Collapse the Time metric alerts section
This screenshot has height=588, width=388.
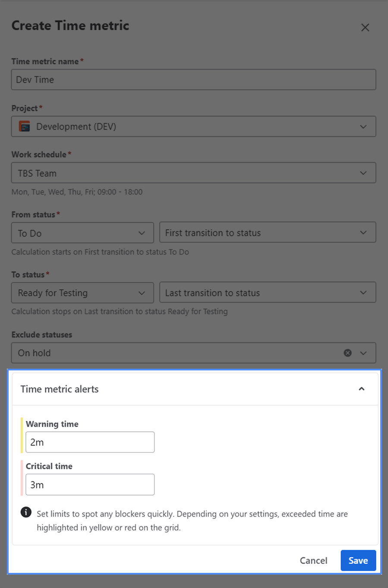pos(361,389)
